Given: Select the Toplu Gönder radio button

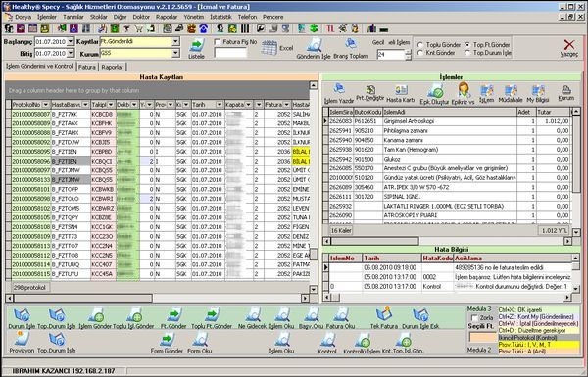Looking at the screenshot, I should coord(420,45).
